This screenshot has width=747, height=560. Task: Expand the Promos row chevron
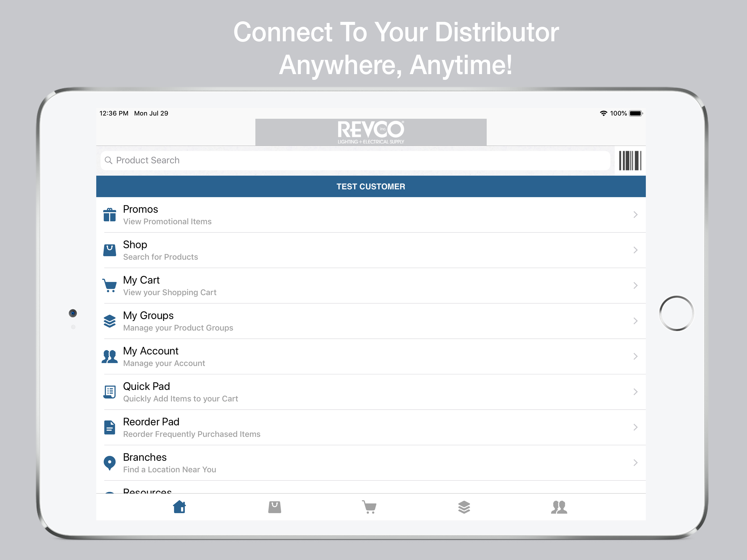(x=635, y=215)
